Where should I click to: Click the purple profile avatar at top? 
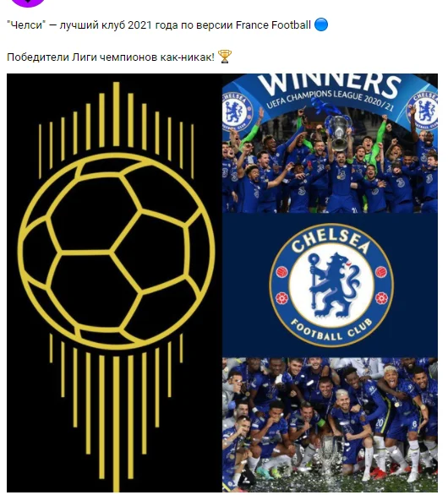[28, 3]
